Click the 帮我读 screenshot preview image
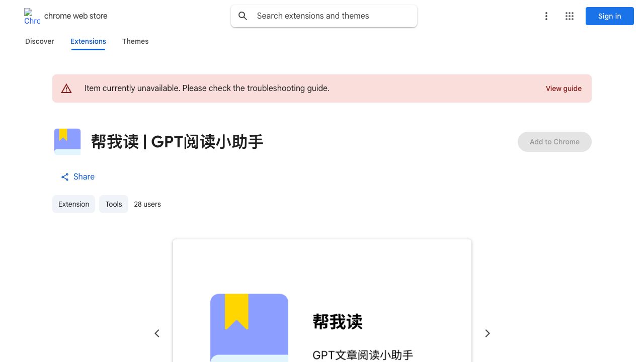 [x=322, y=301]
